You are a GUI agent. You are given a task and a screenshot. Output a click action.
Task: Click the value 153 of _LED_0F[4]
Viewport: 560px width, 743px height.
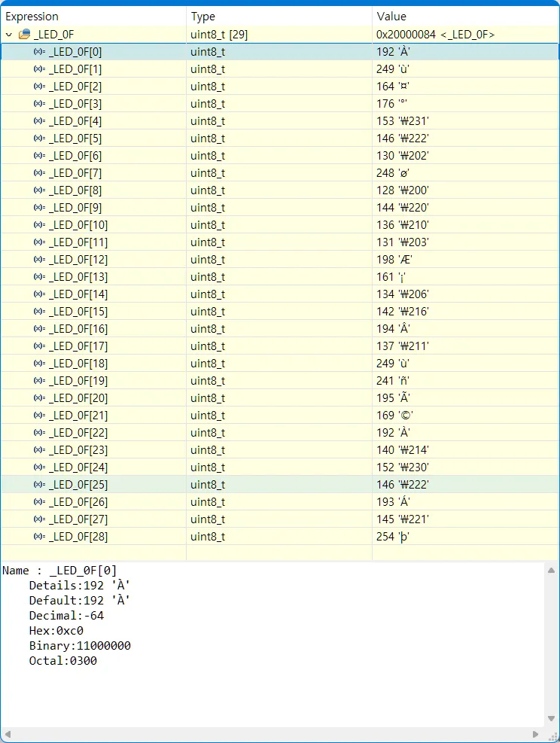click(402, 121)
